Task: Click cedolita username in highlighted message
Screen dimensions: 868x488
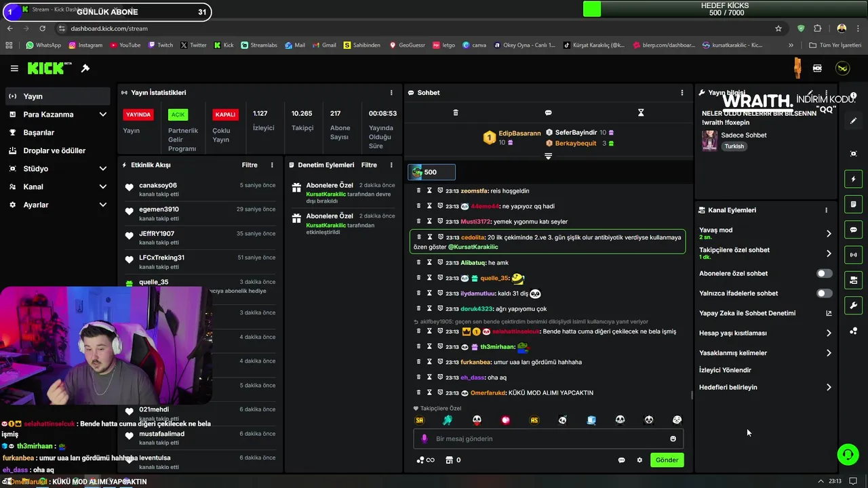Action: click(x=473, y=237)
